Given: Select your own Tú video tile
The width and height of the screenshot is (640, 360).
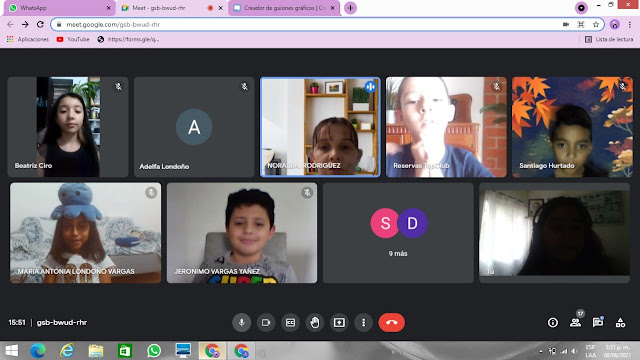Looking at the screenshot, I should [554, 233].
